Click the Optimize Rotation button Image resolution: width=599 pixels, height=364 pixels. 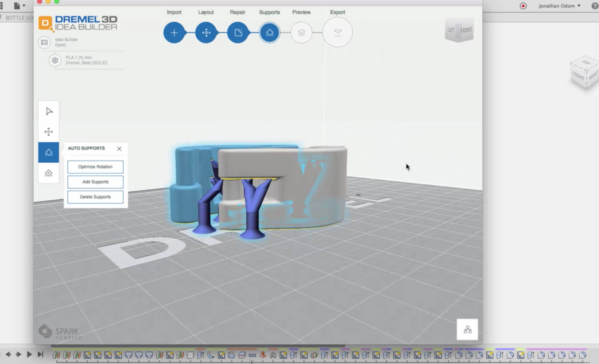pos(95,167)
